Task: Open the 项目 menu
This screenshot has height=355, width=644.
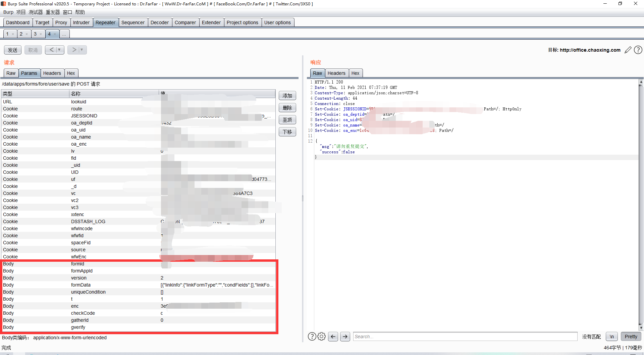Action: click(x=21, y=12)
